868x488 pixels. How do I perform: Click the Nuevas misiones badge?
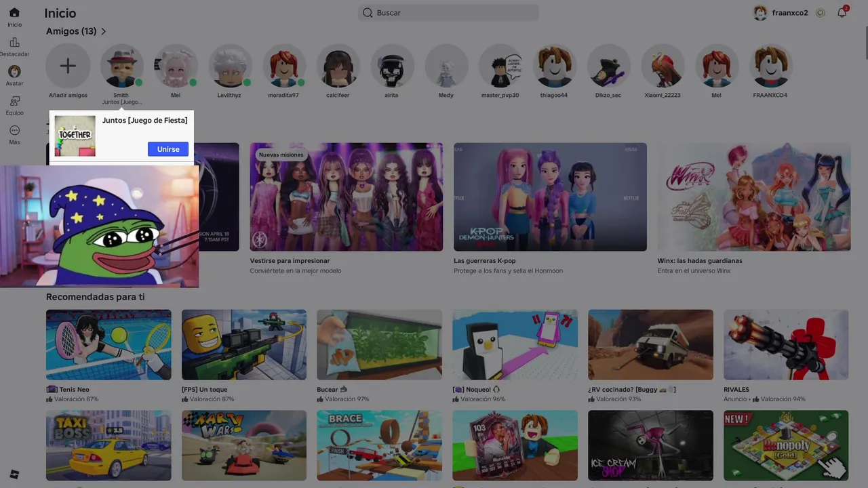(281, 155)
